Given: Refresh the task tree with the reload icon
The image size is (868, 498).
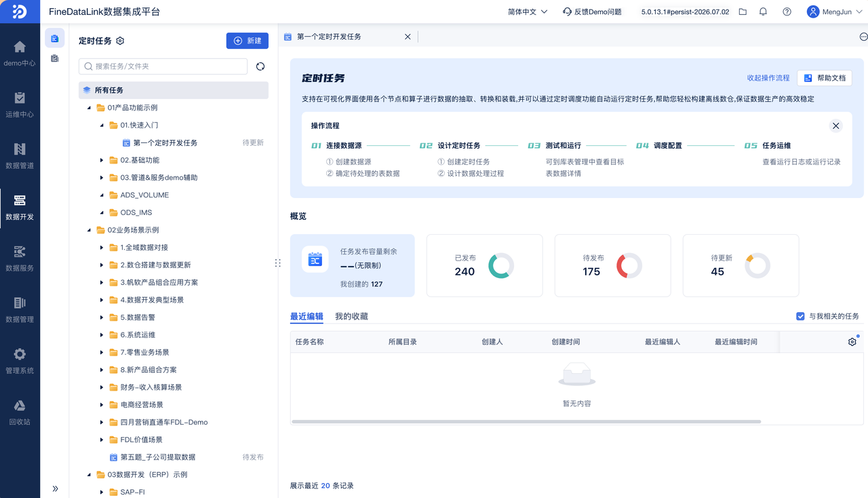Looking at the screenshot, I should click(x=260, y=66).
